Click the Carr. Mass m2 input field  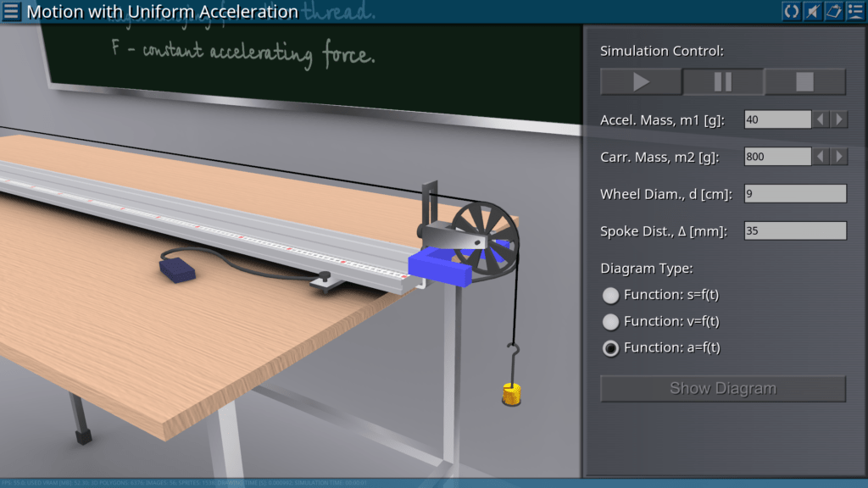777,157
